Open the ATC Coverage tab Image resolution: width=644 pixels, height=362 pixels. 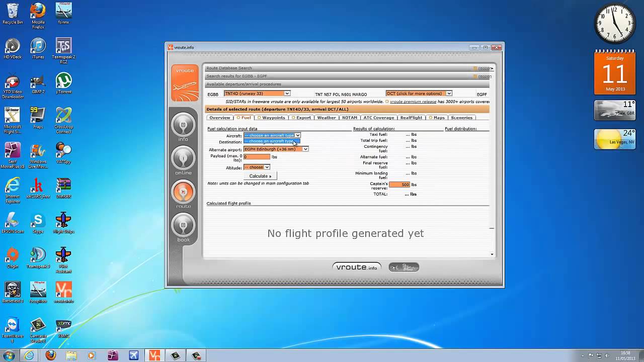(x=378, y=118)
